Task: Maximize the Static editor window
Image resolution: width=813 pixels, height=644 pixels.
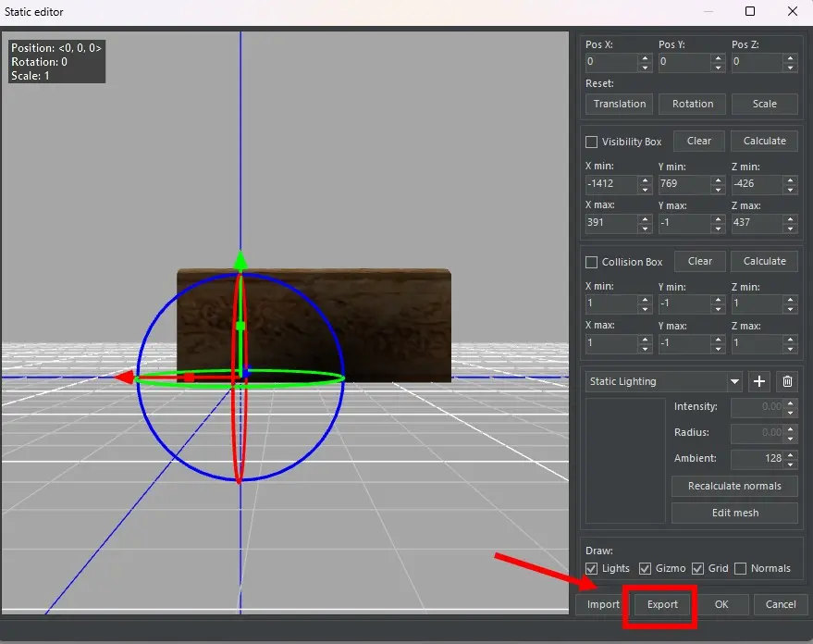Action: click(750, 12)
